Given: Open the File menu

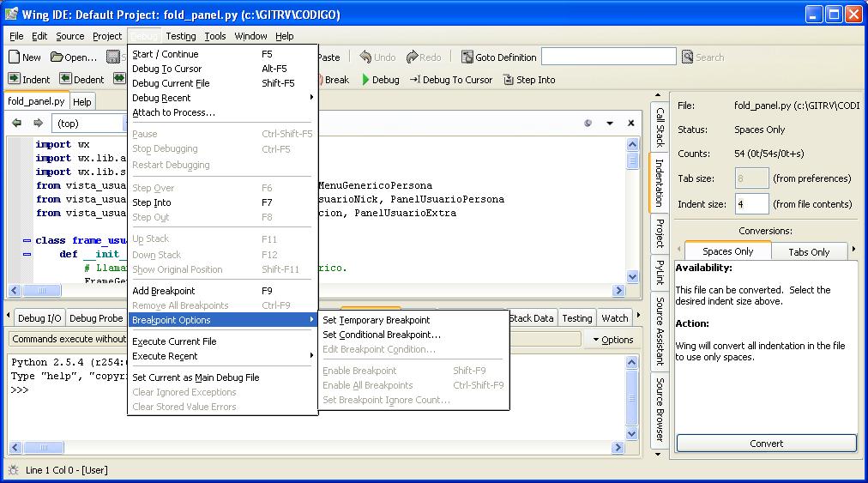Looking at the screenshot, I should (16, 36).
